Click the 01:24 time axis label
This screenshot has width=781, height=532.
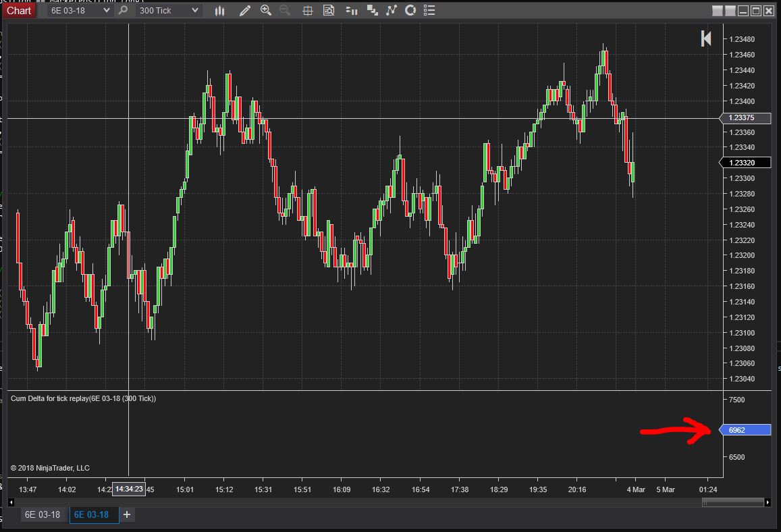point(708,489)
